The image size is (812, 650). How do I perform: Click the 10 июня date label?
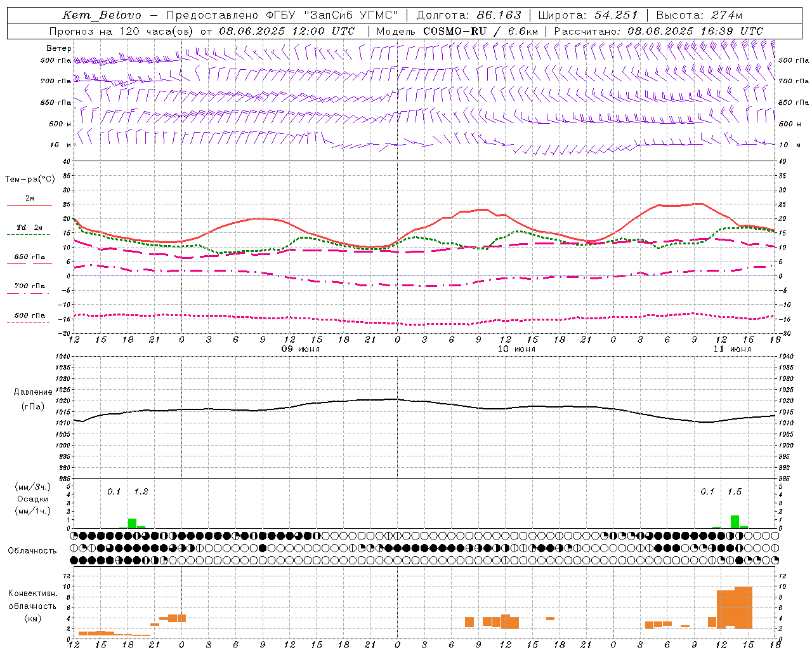[516, 349]
